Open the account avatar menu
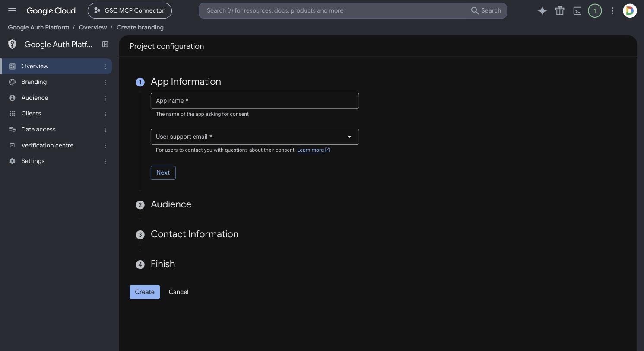Image resolution: width=644 pixels, height=351 pixels. click(x=630, y=11)
